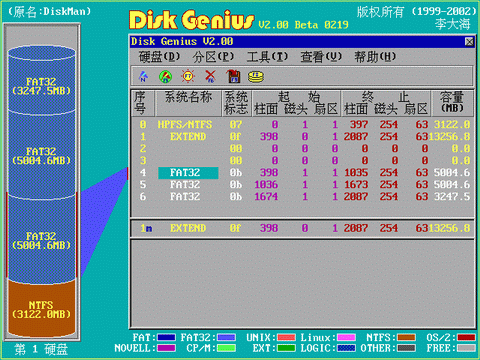480x360 pixels.
Task: Click system flag 07 in row 0
Action: [236, 125]
